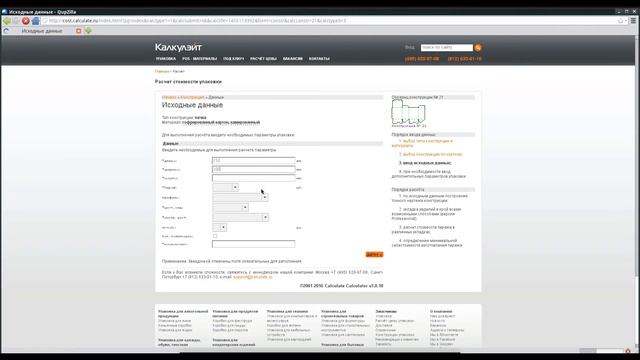
Task: Open the sixth row medium dropdown
Action: (x=230, y=208)
